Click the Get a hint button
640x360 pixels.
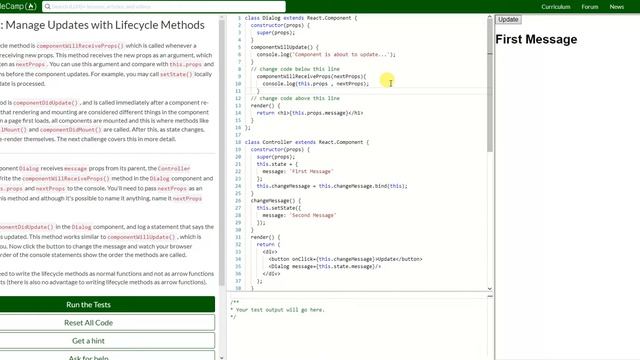pyautogui.click(x=107, y=340)
